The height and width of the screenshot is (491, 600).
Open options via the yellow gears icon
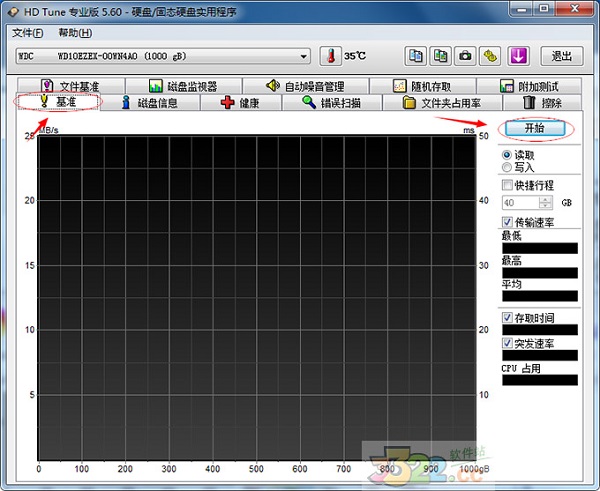pos(489,56)
